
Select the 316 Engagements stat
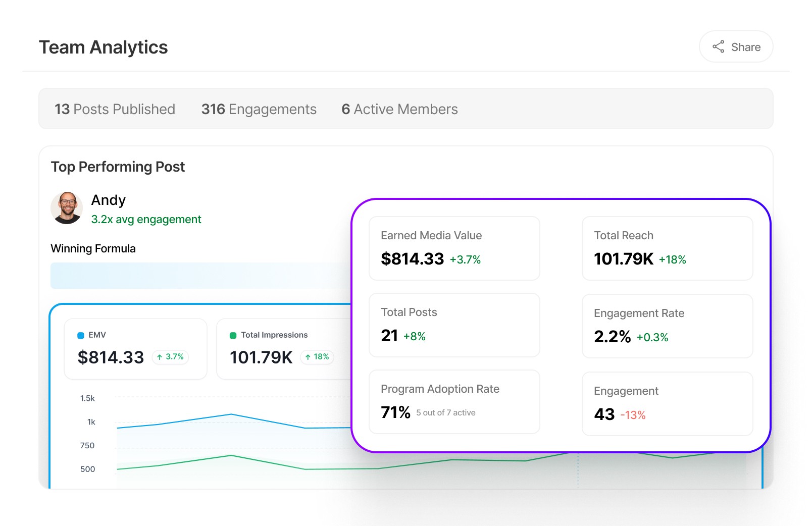pyautogui.click(x=259, y=109)
